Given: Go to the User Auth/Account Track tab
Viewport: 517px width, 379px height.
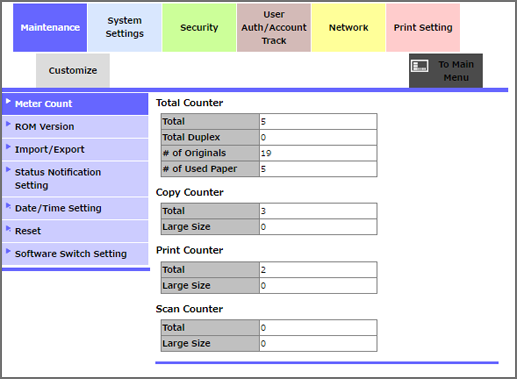Looking at the screenshot, I should [274, 28].
